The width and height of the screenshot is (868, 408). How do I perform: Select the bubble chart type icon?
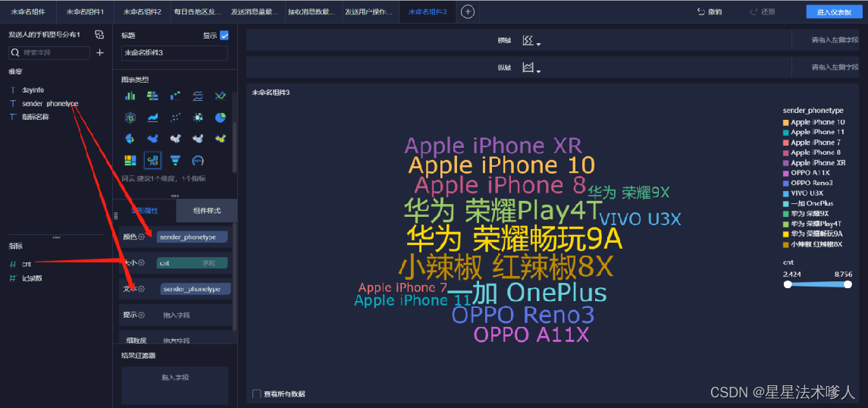(198, 117)
